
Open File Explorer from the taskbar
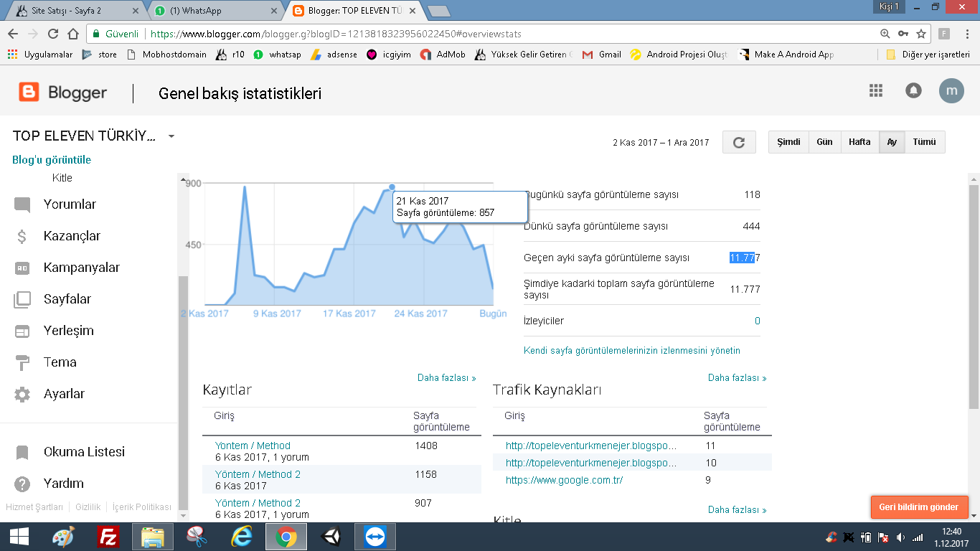[x=153, y=537]
